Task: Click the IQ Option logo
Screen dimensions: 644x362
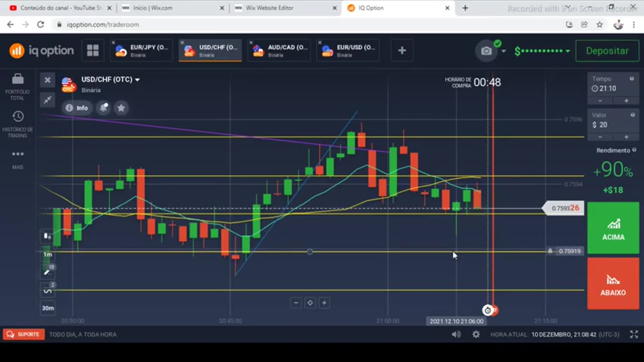Action: pos(42,51)
